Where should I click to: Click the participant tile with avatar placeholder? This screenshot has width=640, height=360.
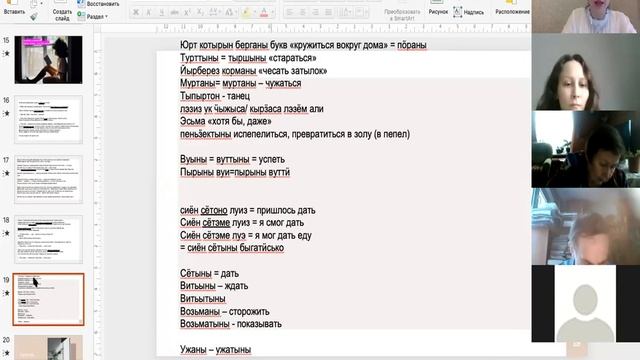coord(586,304)
